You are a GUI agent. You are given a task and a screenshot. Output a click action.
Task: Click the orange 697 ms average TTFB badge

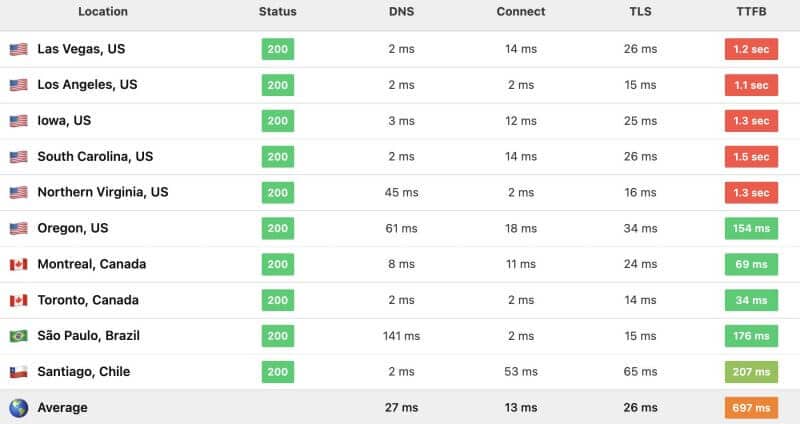tap(751, 408)
